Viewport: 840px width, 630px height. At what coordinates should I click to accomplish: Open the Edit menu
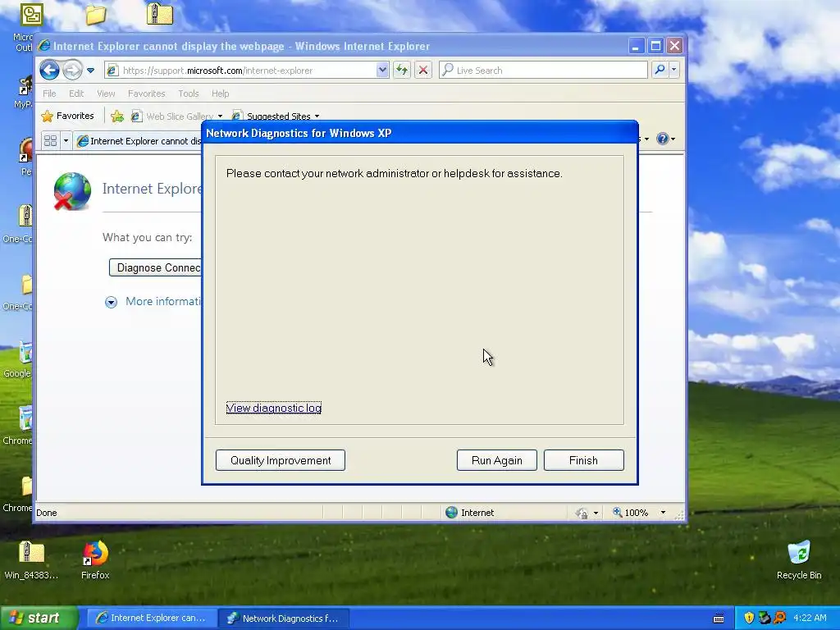[76, 94]
